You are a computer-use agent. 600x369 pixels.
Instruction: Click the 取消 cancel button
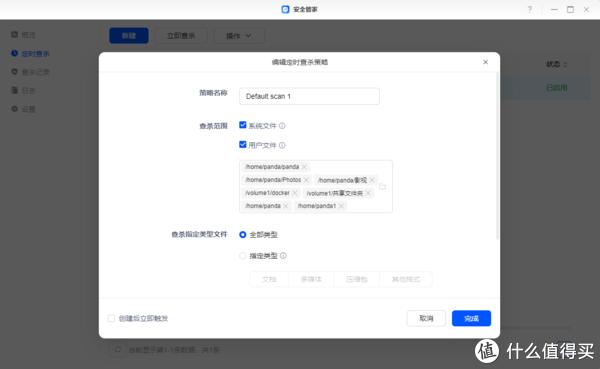(x=426, y=318)
